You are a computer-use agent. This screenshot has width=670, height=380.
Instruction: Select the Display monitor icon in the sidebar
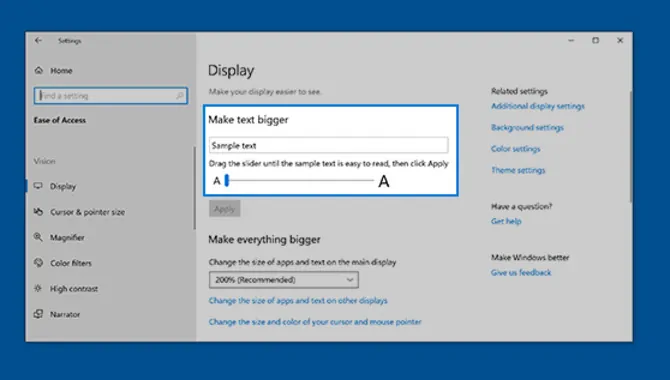38,186
